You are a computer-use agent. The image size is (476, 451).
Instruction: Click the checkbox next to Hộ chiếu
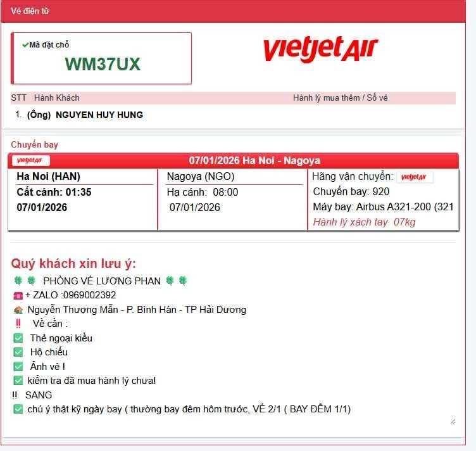click(x=18, y=352)
